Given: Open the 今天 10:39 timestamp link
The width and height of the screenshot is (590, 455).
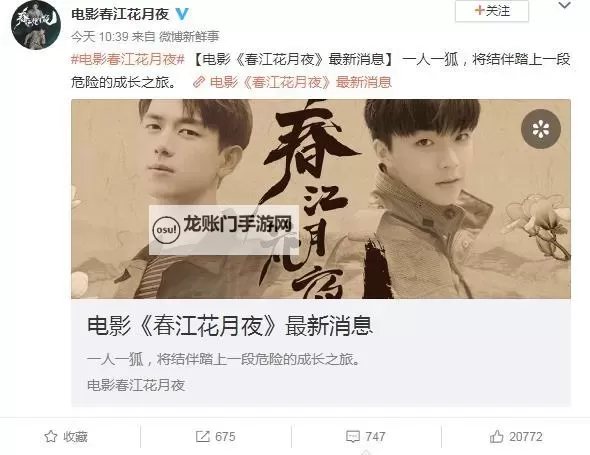Looking at the screenshot, I should (100, 37).
